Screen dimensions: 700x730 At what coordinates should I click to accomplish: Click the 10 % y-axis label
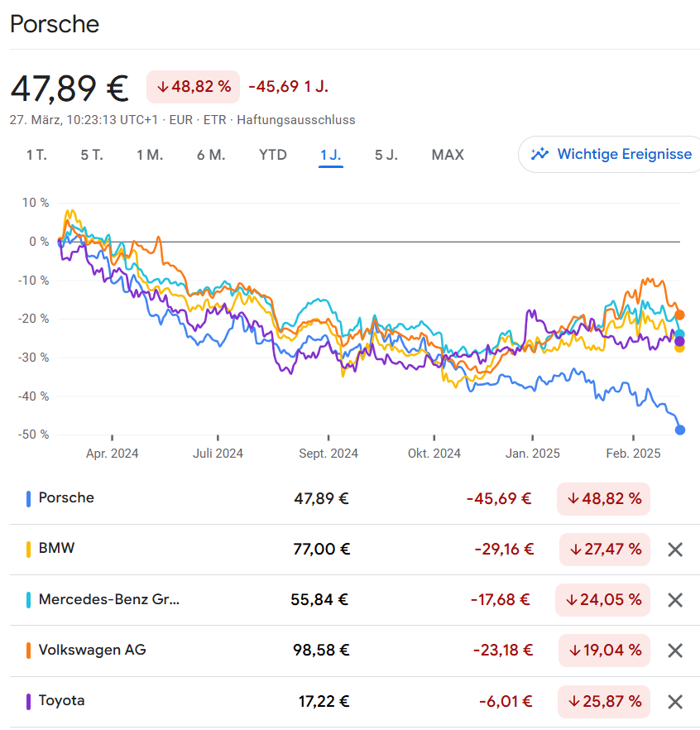pyautogui.click(x=36, y=203)
